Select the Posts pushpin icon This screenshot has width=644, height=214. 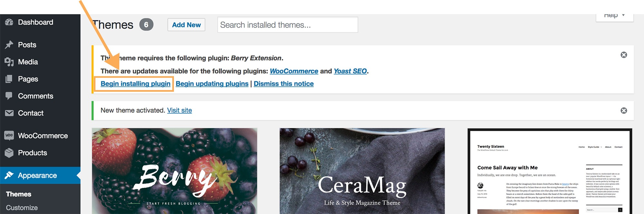coord(9,45)
